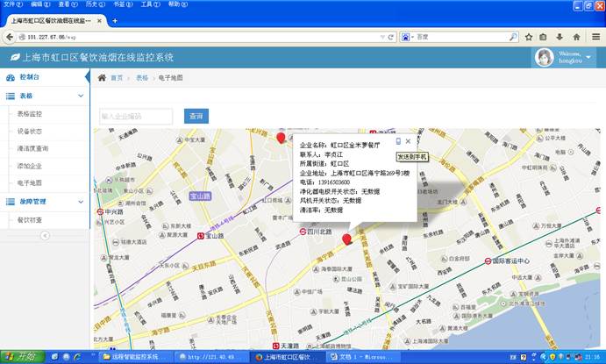Viewport: 606px width, 364px height.
Task: Open the browser downloads arrow icon
Action: [x=560, y=37]
